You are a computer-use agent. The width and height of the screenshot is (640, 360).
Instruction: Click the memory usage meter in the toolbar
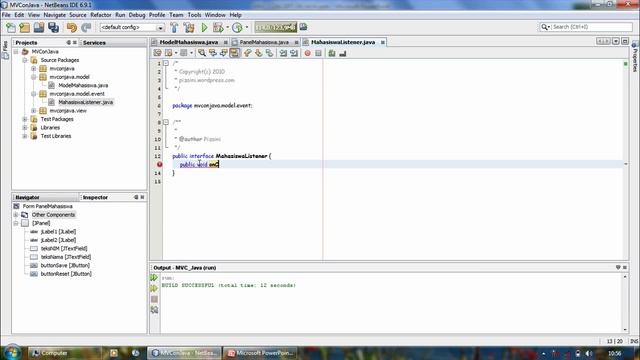pos(276,27)
